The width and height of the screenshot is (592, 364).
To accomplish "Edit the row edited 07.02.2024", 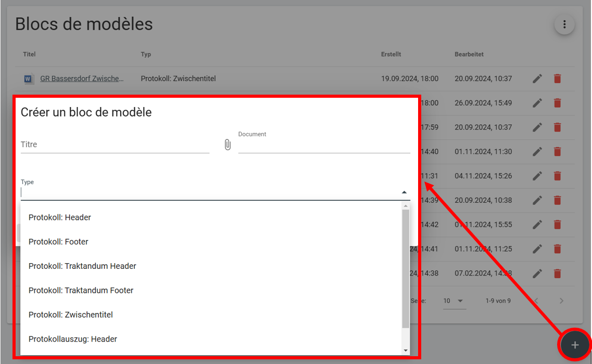I will tap(537, 273).
